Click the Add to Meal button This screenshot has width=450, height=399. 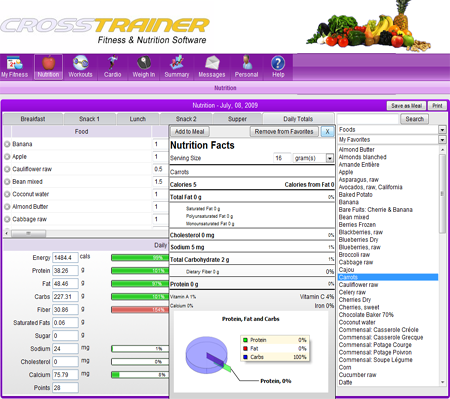click(x=190, y=132)
